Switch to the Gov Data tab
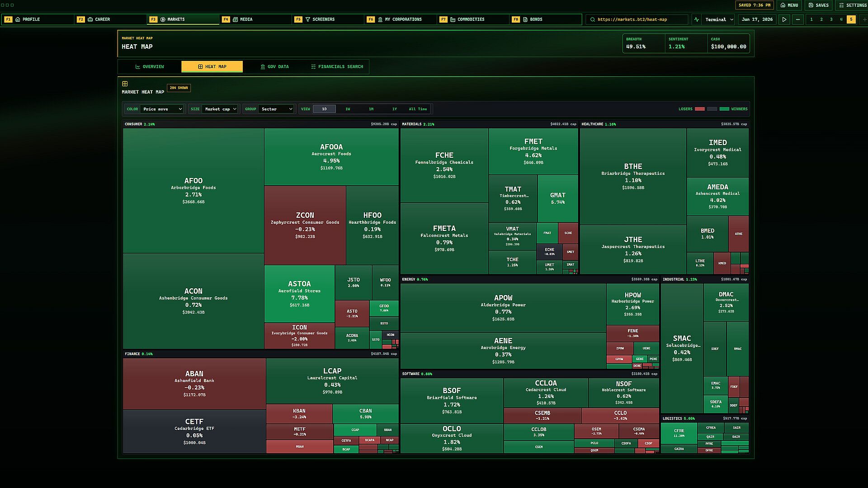 pyautogui.click(x=274, y=66)
